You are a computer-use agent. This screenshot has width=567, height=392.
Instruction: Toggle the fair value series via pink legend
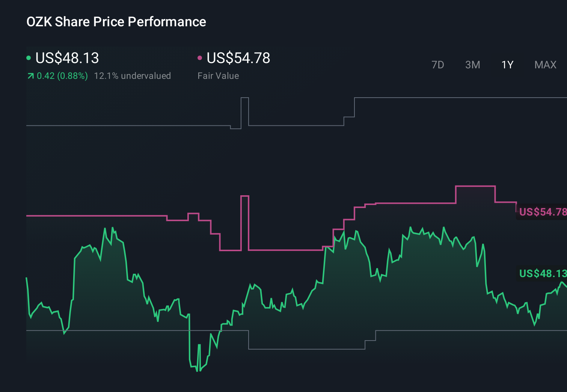pos(238,58)
